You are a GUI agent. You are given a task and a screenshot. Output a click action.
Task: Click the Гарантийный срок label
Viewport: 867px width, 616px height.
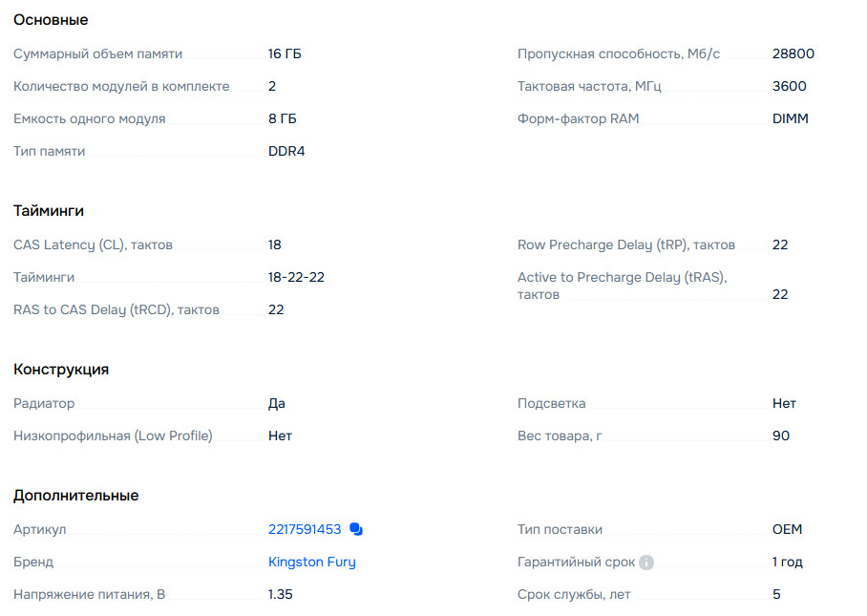coord(576,562)
